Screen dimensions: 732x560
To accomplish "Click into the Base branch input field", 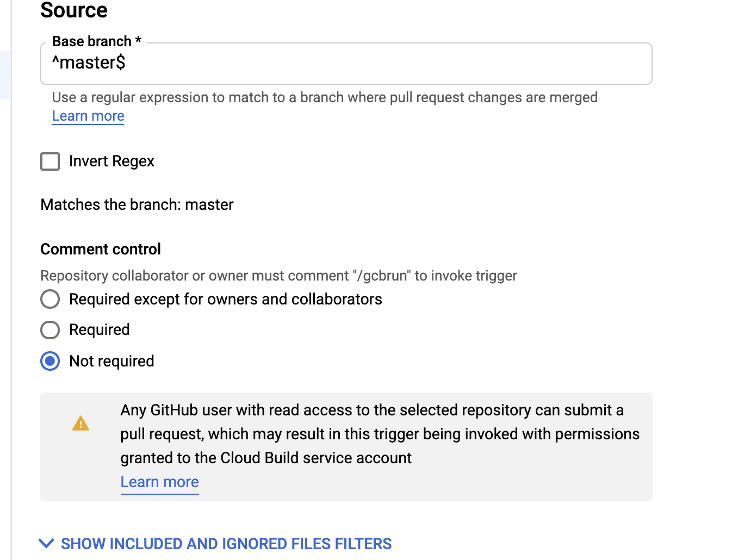I will 346,64.
